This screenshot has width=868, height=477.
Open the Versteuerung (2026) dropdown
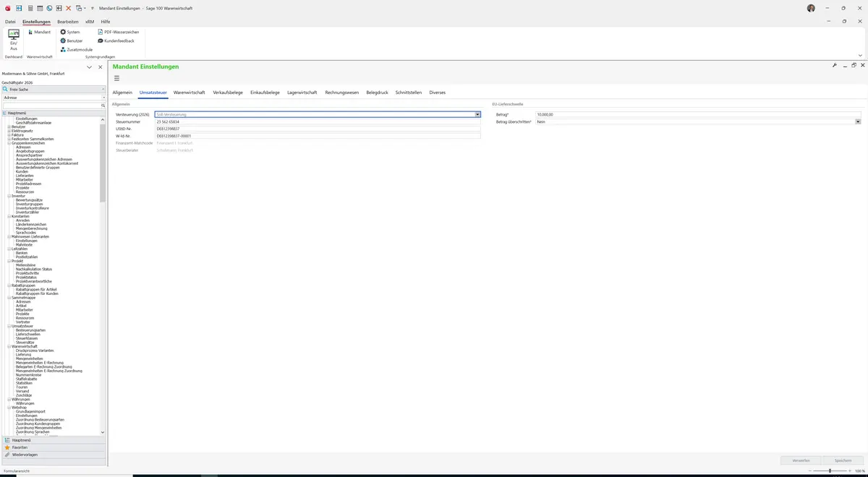click(x=477, y=114)
